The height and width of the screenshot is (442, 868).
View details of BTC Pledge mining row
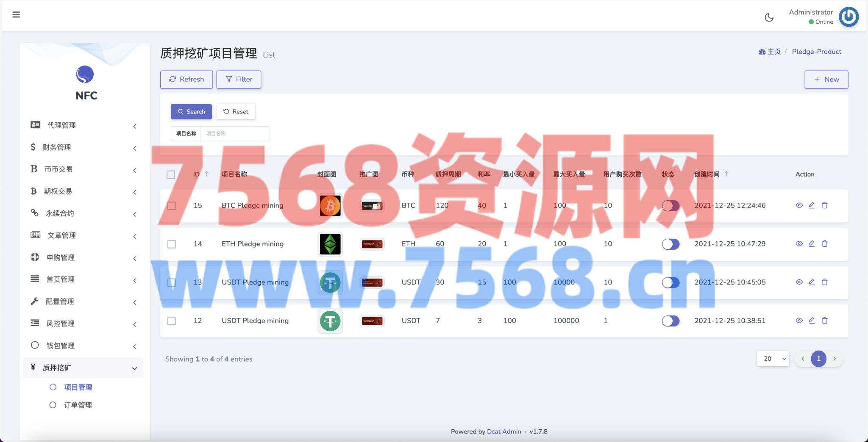click(799, 205)
